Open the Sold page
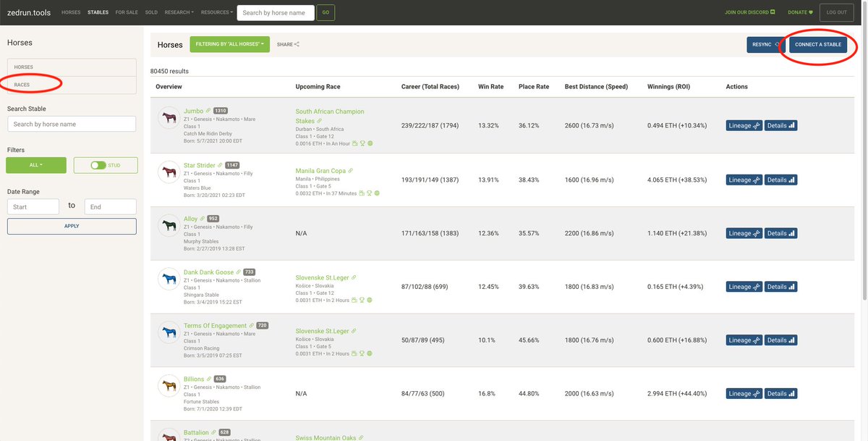Viewport: 868px width, 441px height. pyautogui.click(x=151, y=12)
